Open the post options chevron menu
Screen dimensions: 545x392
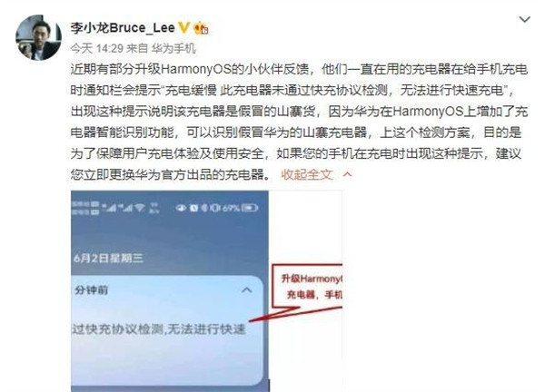[x=524, y=19]
